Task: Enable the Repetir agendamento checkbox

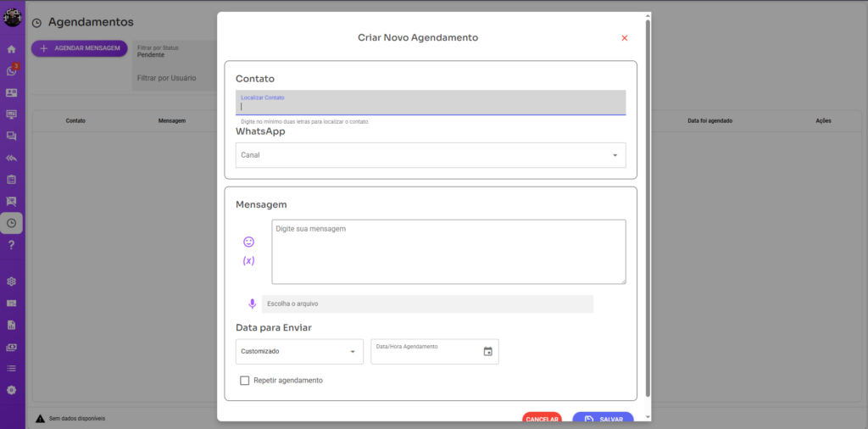Action: click(x=245, y=381)
